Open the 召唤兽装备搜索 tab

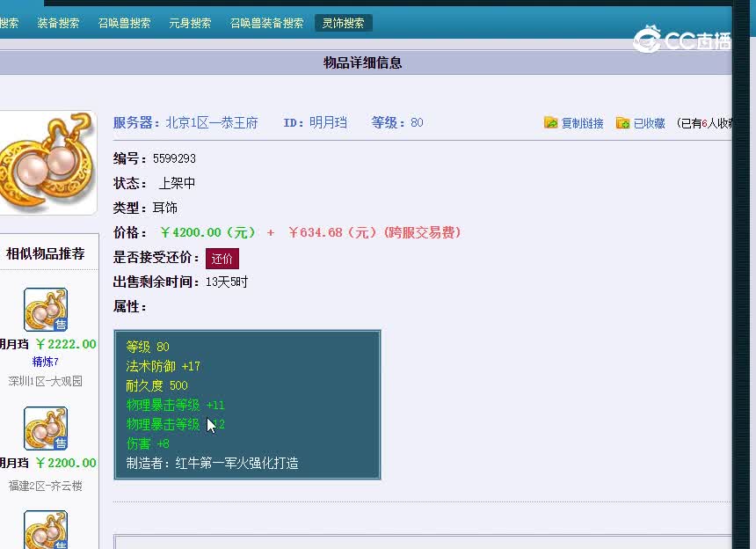pos(266,23)
